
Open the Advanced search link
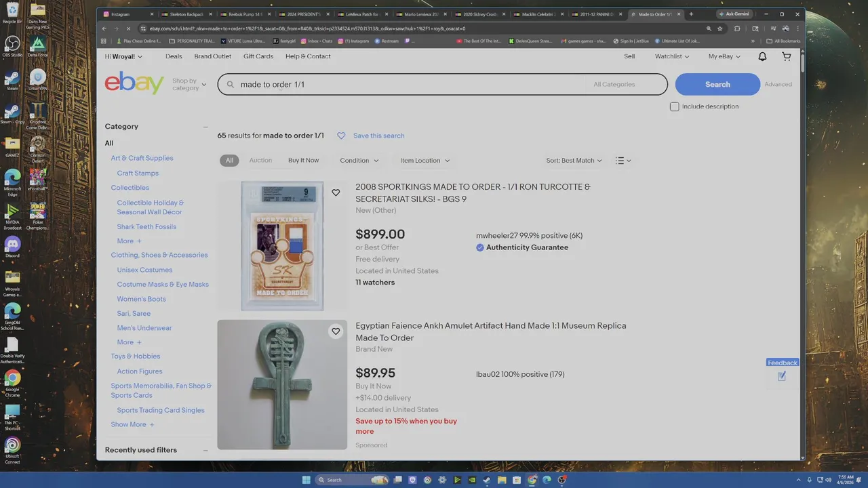pos(778,85)
